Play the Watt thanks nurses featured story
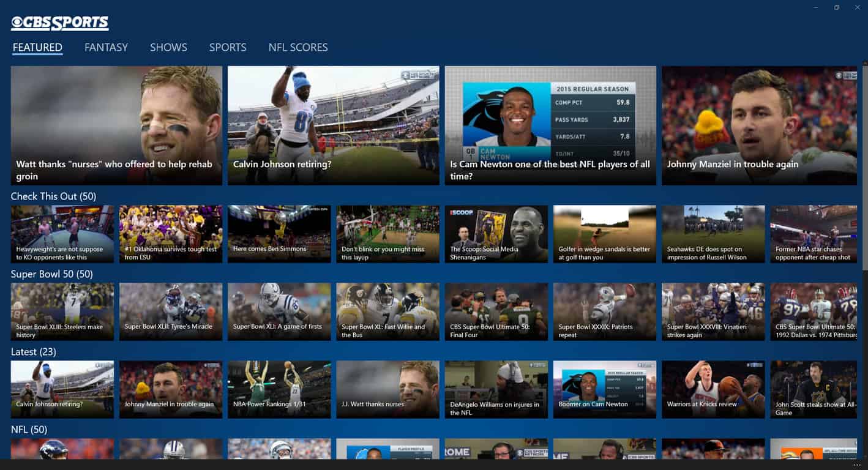This screenshot has height=470, width=868. coord(116,125)
